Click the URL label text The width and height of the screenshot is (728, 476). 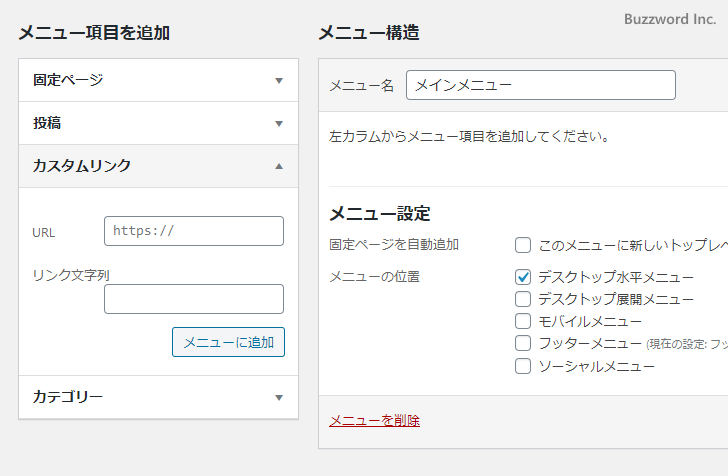44,232
